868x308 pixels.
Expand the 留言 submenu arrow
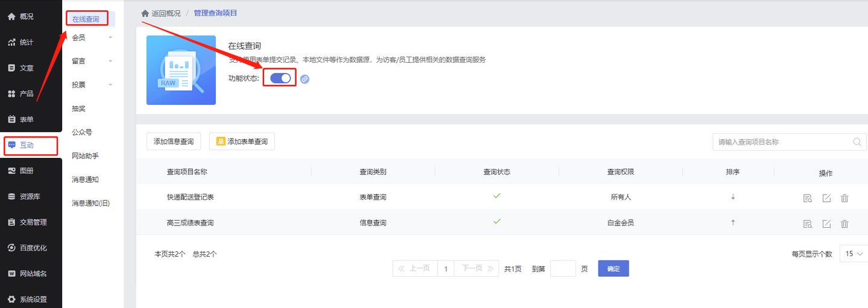click(x=110, y=61)
